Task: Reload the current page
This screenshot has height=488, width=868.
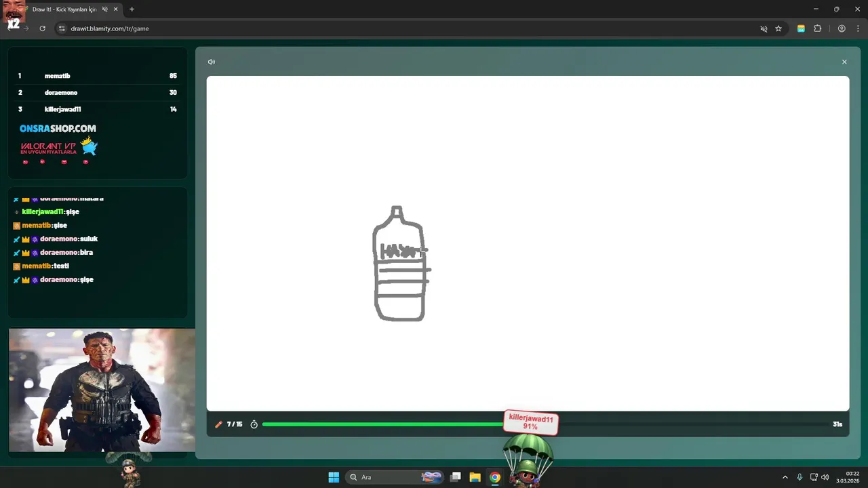Action: click(42, 28)
